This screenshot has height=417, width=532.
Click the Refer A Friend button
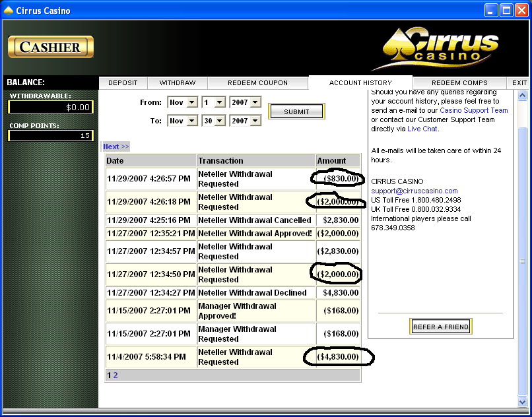coord(441,327)
